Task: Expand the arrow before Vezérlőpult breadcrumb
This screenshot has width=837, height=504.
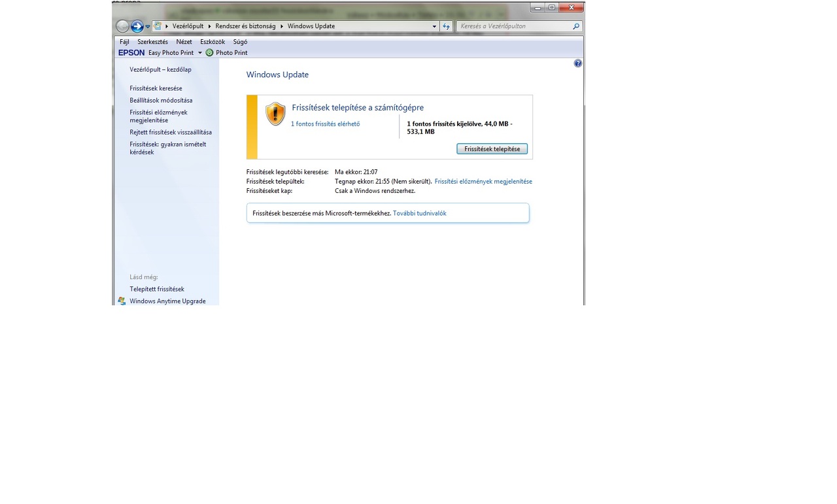Action: pos(167,26)
